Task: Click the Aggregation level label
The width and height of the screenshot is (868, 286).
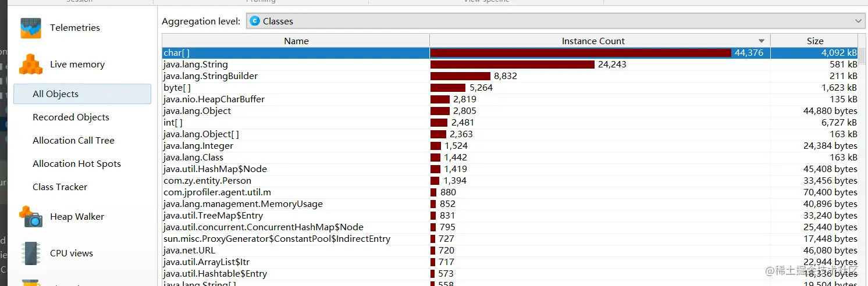Action: 201,22
